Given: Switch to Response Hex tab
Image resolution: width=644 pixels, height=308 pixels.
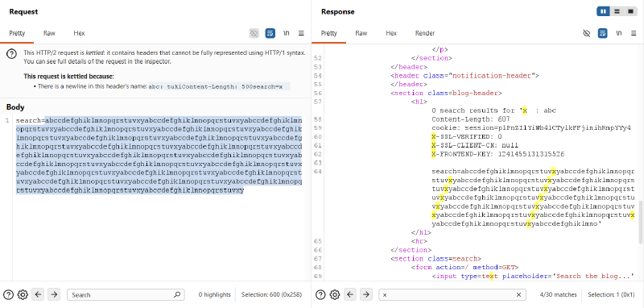Looking at the screenshot, I should click(391, 33).
